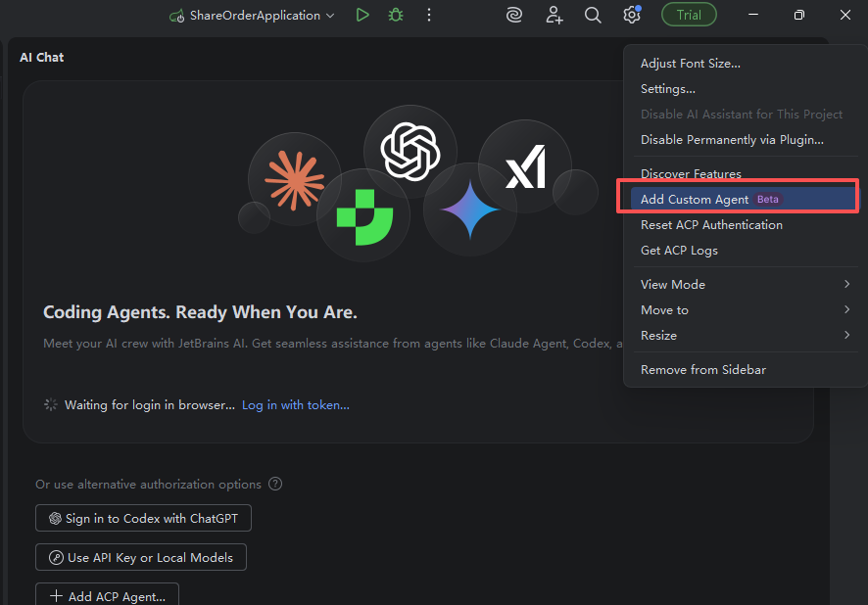Click Use API Key or Local Models
Viewport: 868px width, 605px height.
(141, 557)
